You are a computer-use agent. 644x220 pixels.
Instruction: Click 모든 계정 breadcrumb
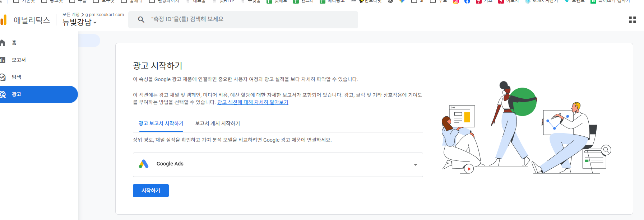pyautogui.click(x=71, y=15)
